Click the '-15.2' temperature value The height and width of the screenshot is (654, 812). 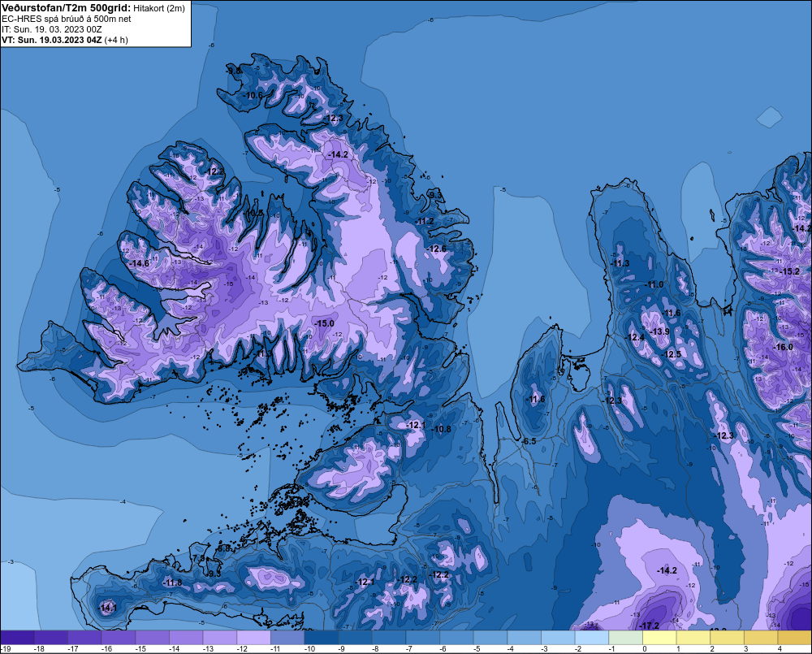click(790, 271)
